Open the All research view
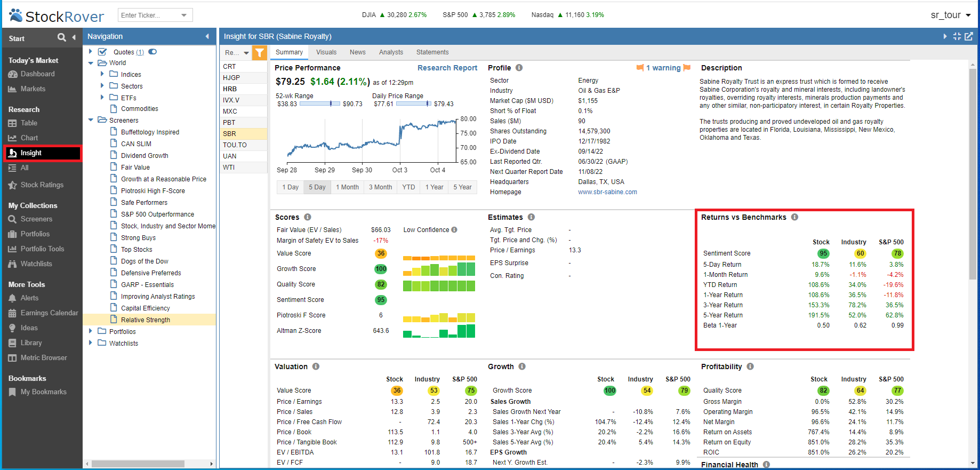The image size is (980, 470). 24,168
